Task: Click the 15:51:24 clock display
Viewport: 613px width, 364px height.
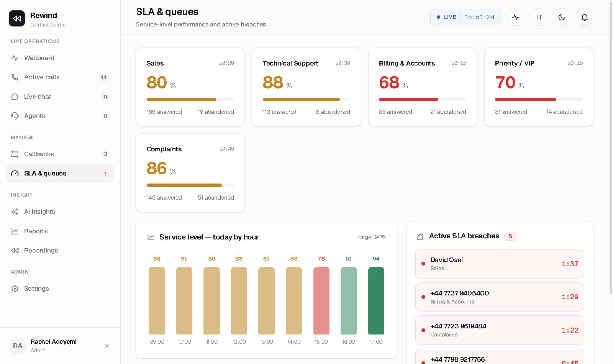Action: 480,17
